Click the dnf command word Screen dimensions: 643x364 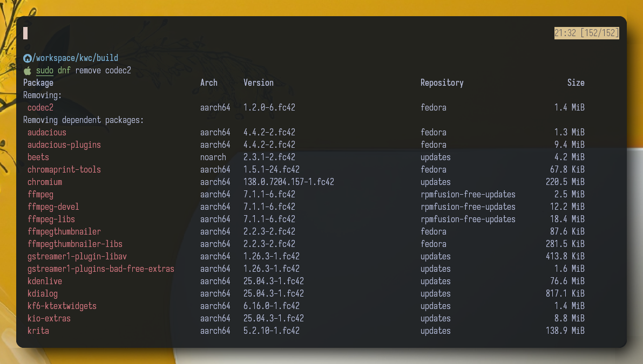pyautogui.click(x=64, y=71)
